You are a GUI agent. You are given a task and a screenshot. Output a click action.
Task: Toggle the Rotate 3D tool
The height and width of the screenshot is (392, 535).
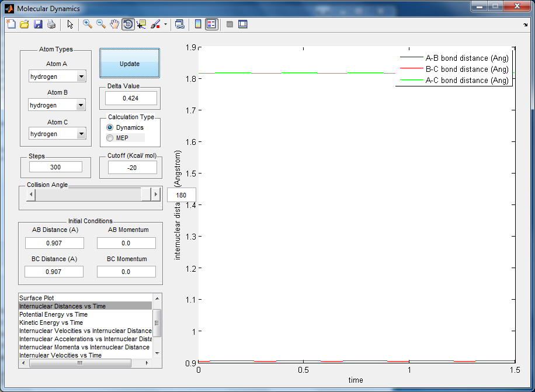click(128, 24)
